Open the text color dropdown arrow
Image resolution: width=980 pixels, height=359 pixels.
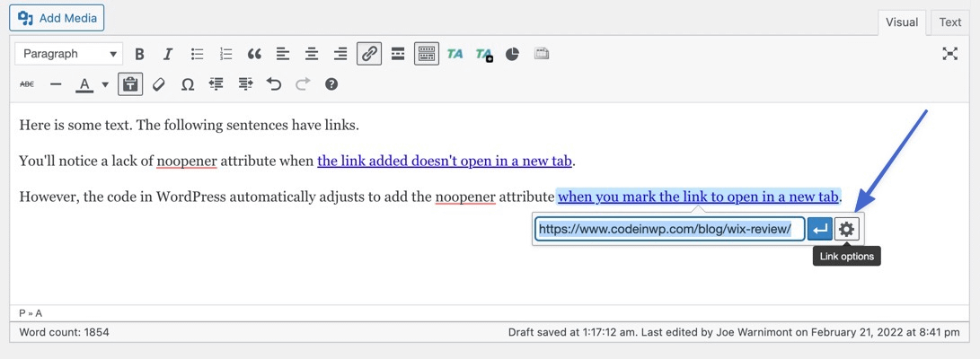105,84
